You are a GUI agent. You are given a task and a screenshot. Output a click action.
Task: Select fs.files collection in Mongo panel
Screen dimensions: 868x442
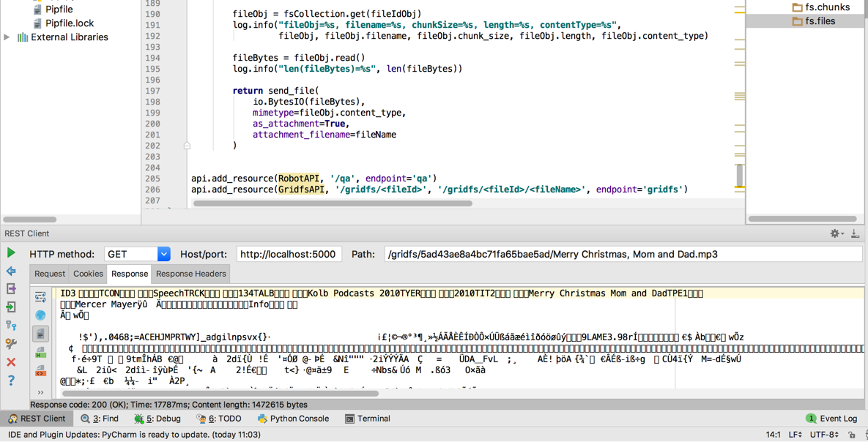click(x=820, y=21)
